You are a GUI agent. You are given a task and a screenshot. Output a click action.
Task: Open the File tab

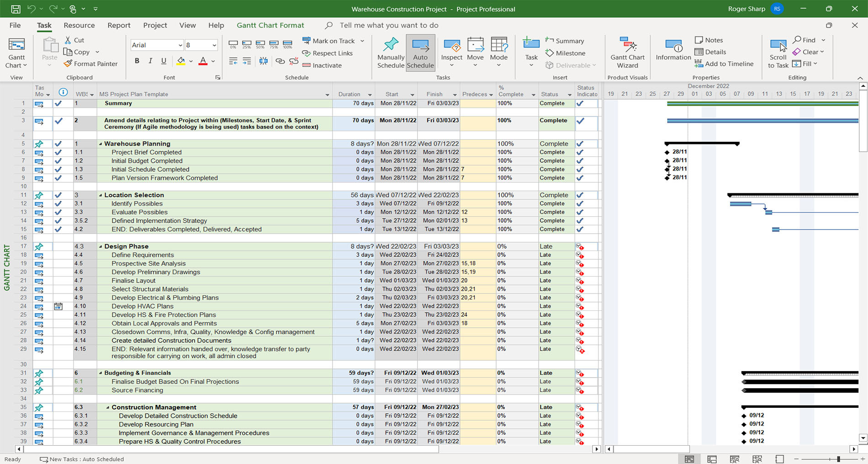[x=15, y=25]
